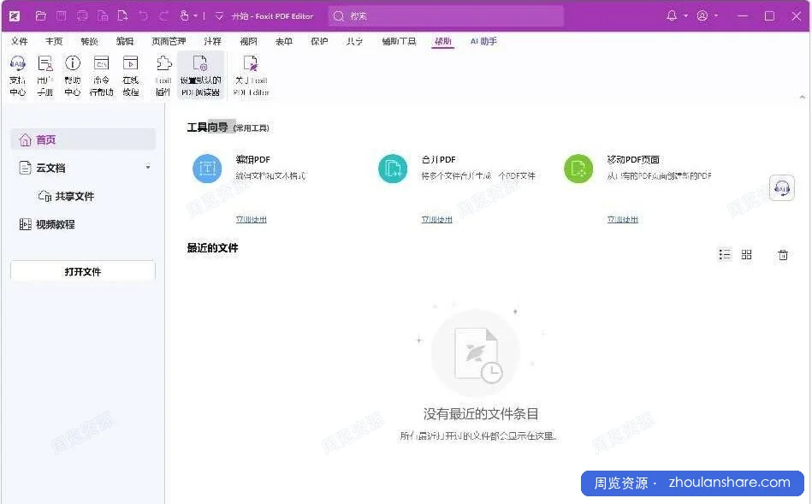Screen dimensions: 812x504
Task: Click the 打开文件 button
Action: coord(83,271)
